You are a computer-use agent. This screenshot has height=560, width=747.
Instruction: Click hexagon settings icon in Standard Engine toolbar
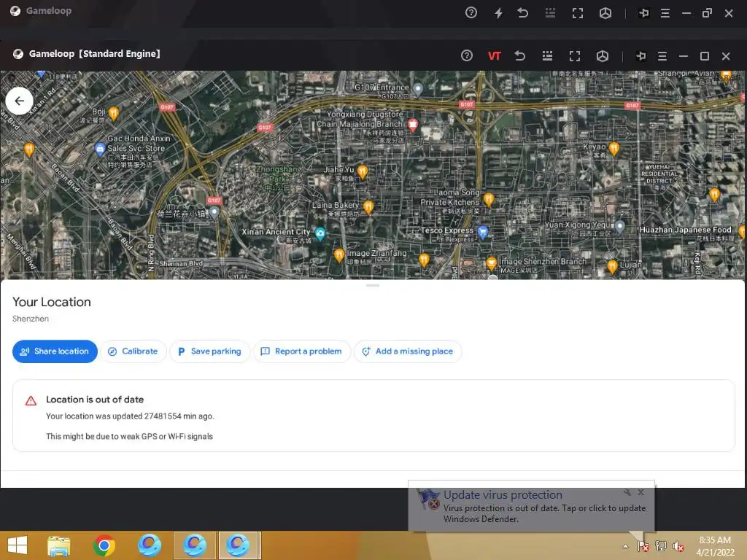(x=602, y=56)
